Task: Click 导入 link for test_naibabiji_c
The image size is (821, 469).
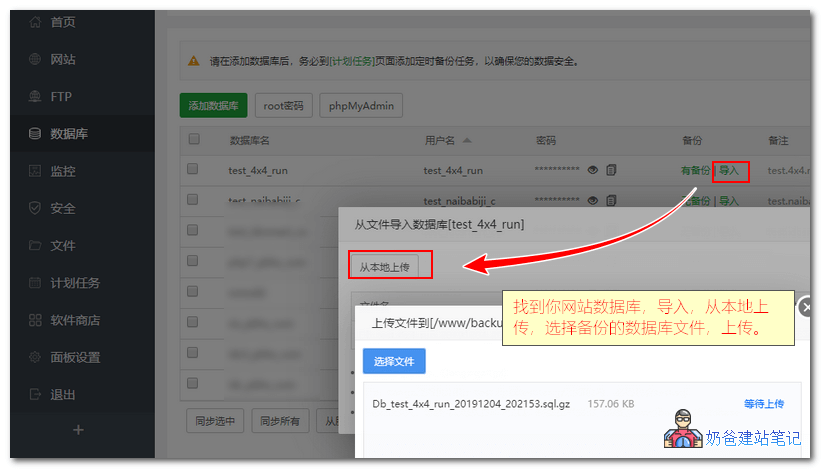Action: [x=728, y=200]
